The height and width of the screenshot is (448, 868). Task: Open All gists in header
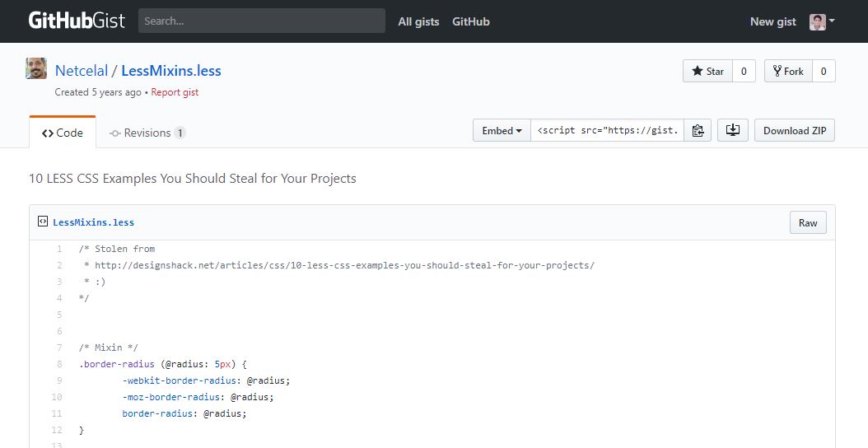[418, 21]
